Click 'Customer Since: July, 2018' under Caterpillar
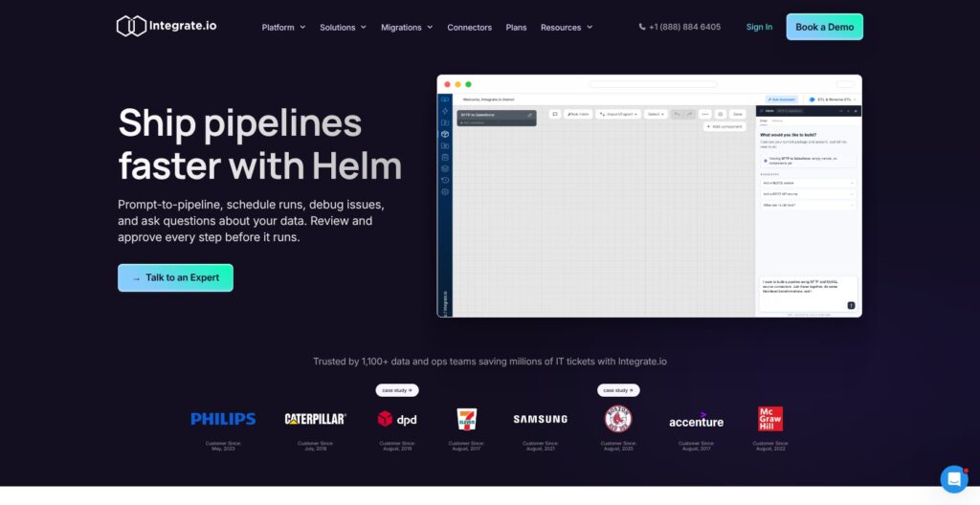 point(315,446)
